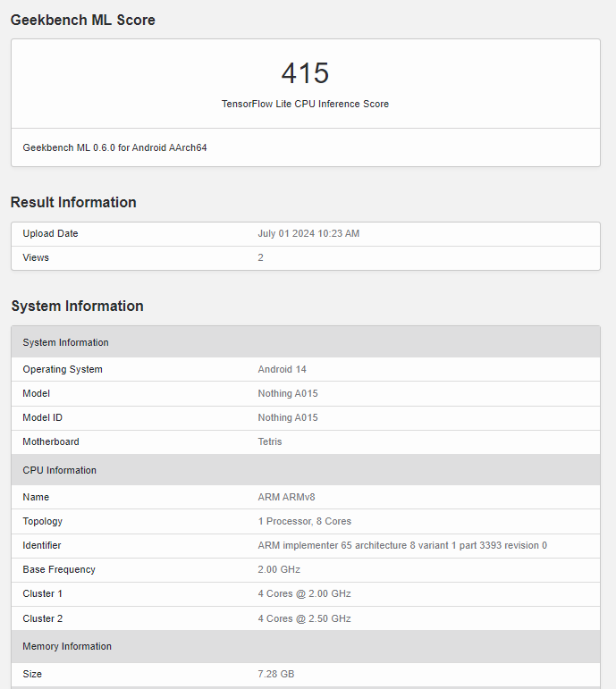Select the 7.28 GB memory value
The height and width of the screenshot is (689, 616).
[x=276, y=675]
